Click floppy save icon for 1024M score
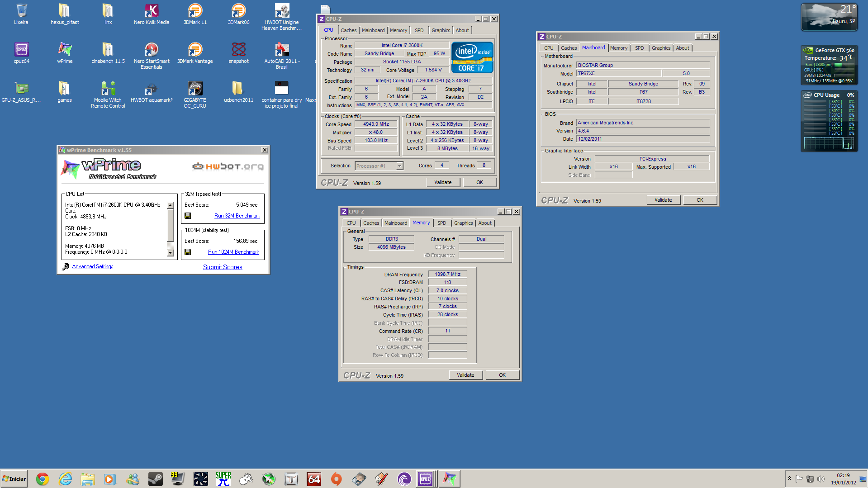Image resolution: width=868 pixels, height=488 pixels. coord(188,252)
